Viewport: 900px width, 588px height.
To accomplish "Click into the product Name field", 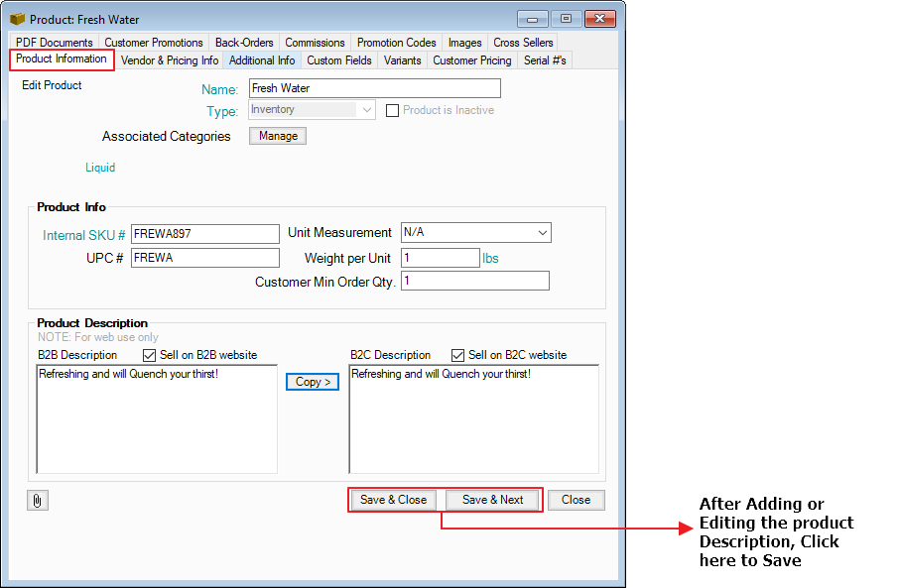I will (x=374, y=88).
